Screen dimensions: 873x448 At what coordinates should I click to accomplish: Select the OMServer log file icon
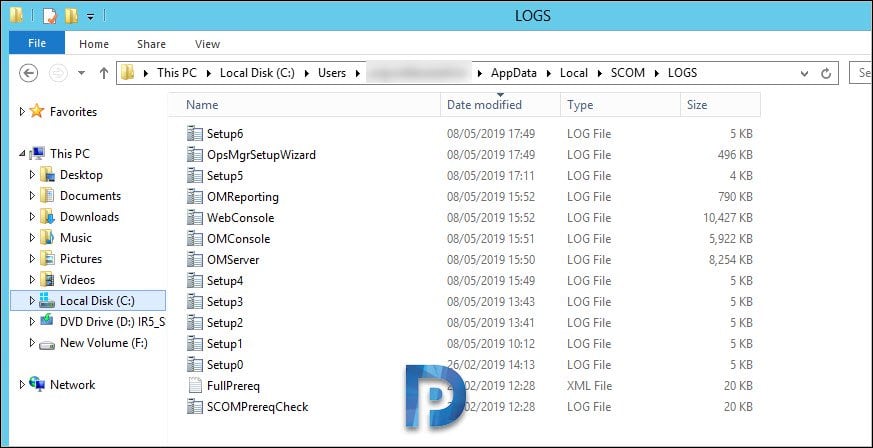point(194,260)
